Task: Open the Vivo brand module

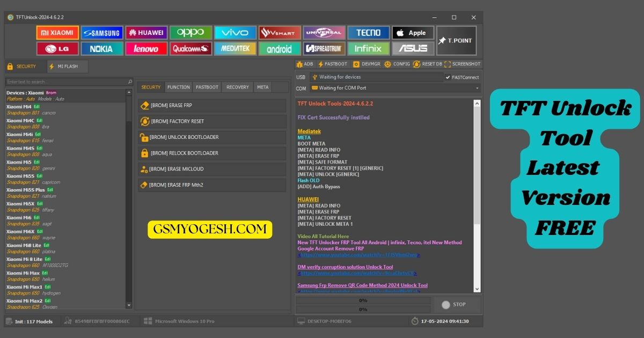Action: (235, 33)
